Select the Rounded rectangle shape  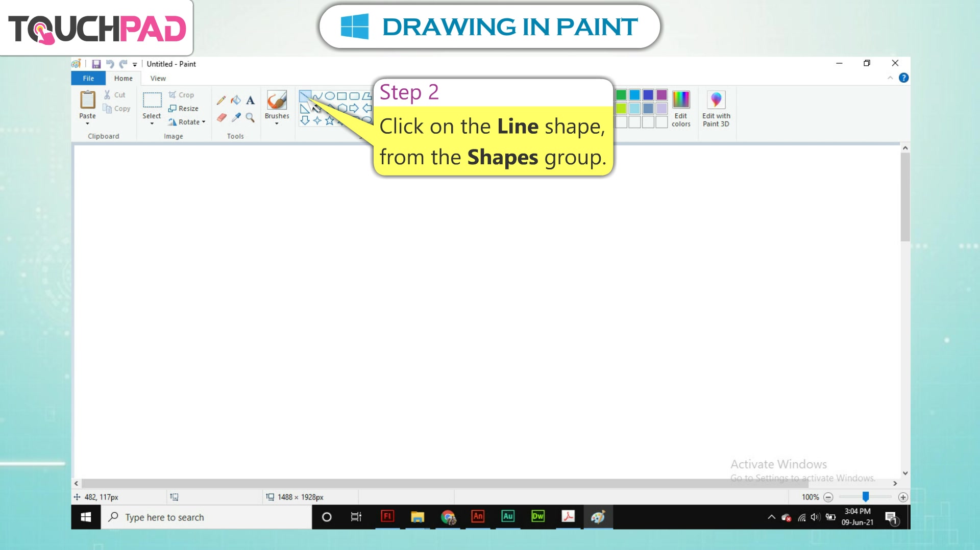click(354, 96)
